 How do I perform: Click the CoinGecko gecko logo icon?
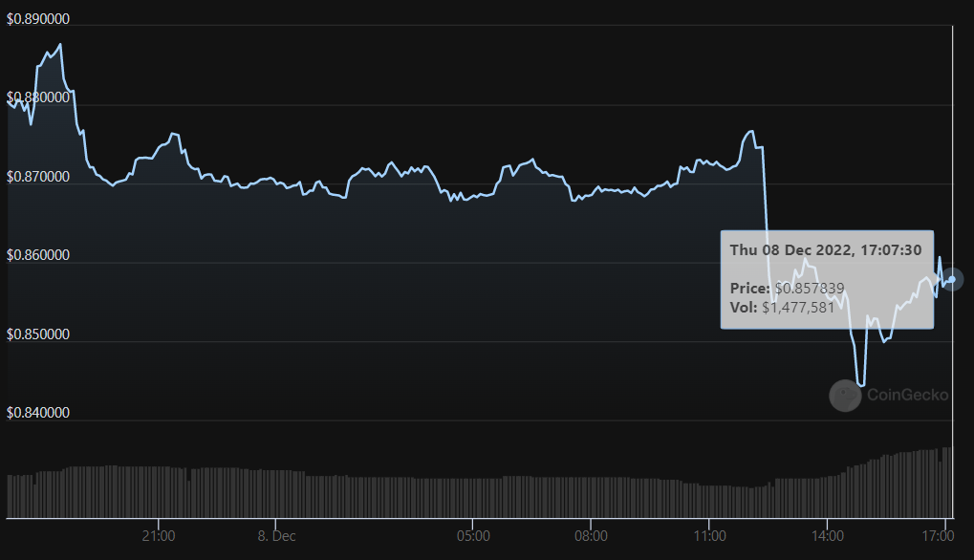845,395
